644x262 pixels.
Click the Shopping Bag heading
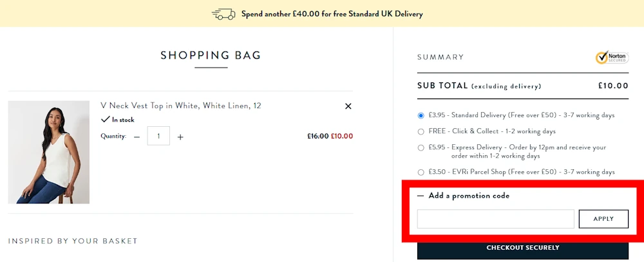click(211, 55)
